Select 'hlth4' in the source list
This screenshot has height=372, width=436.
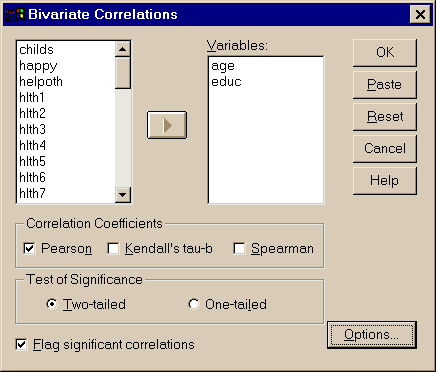coord(33,145)
